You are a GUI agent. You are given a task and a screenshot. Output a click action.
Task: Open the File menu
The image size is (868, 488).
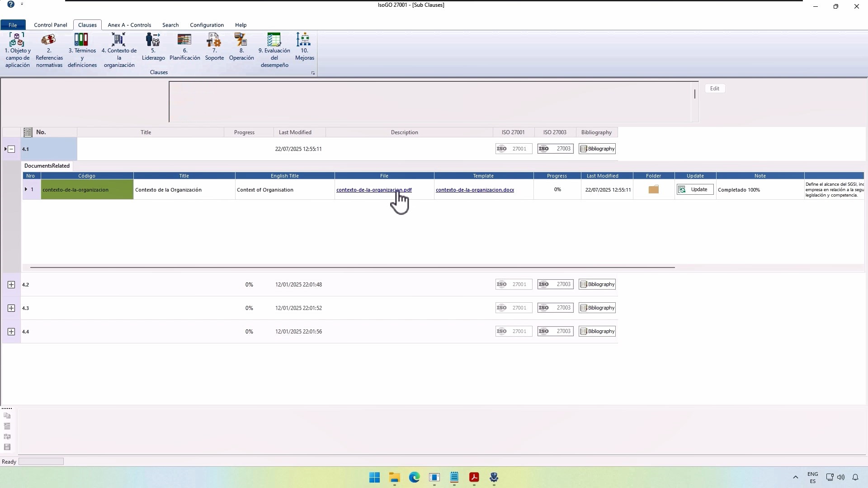13,25
